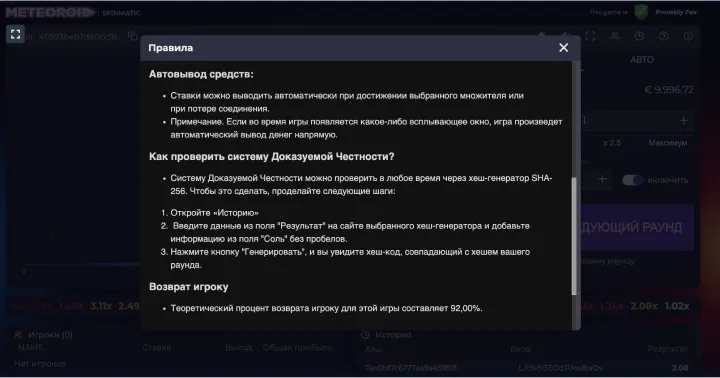Viewport: 720px width, 378px height.
Task: Click the Ставка column header in players
Action: pos(157,348)
